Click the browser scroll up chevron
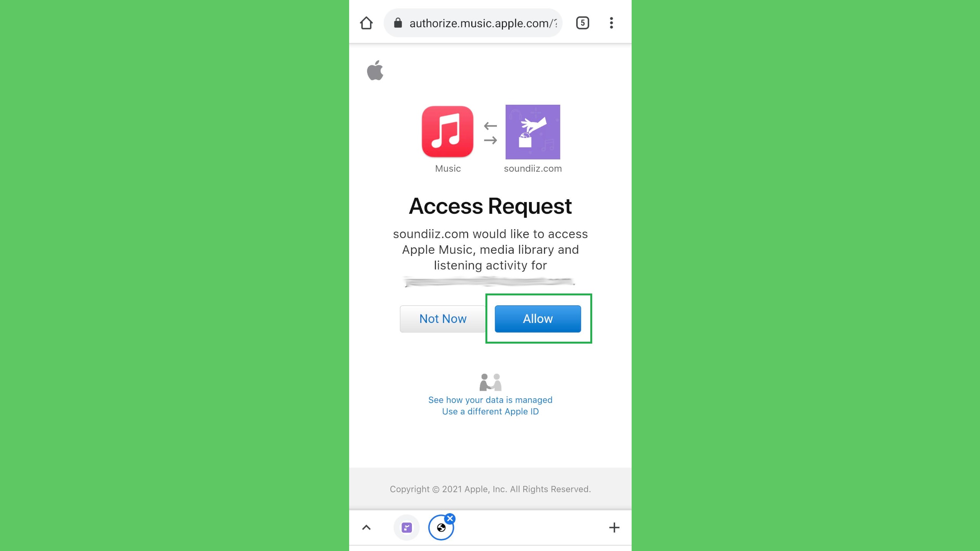The width and height of the screenshot is (980, 551). point(366,527)
